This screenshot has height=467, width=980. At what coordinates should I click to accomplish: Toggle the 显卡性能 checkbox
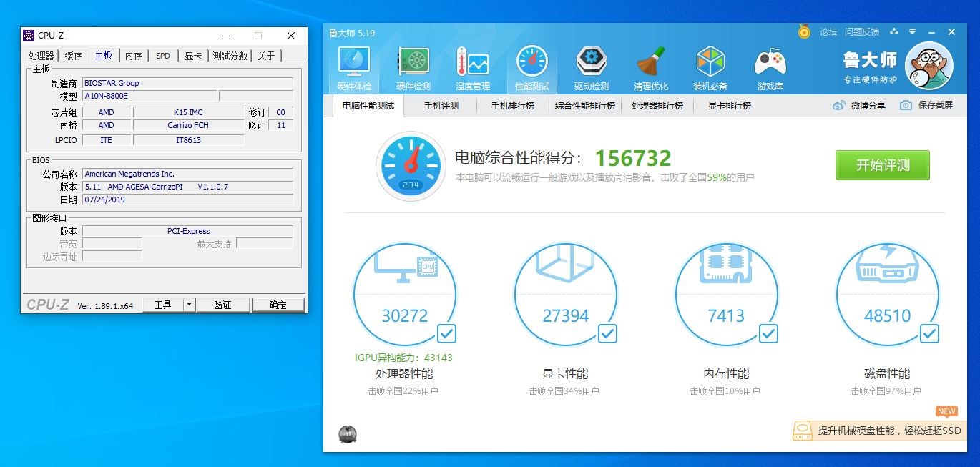click(607, 333)
